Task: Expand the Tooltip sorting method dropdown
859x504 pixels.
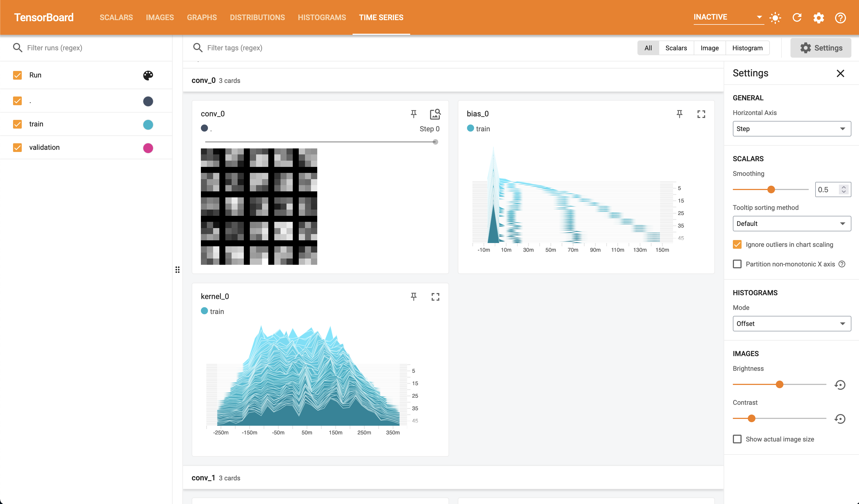Action: click(792, 223)
